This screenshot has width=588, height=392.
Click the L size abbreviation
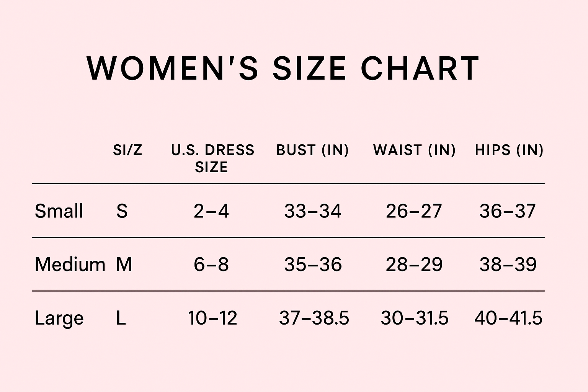pyautogui.click(x=121, y=318)
